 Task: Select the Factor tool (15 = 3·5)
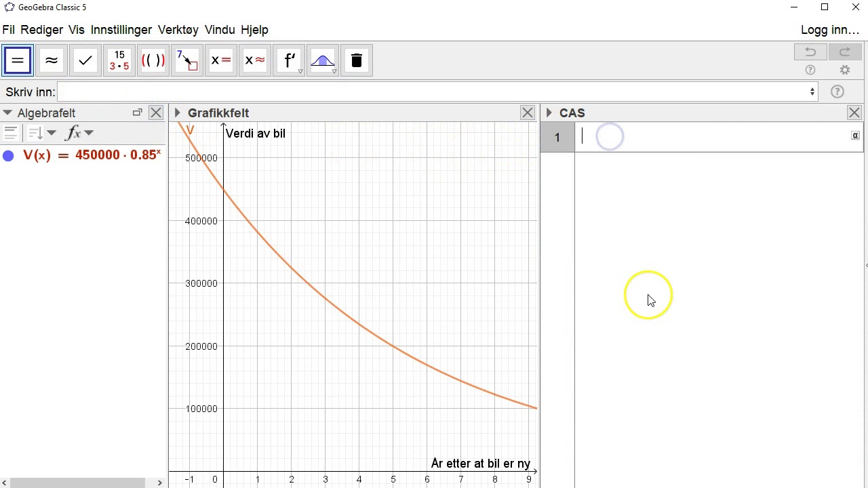119,61
